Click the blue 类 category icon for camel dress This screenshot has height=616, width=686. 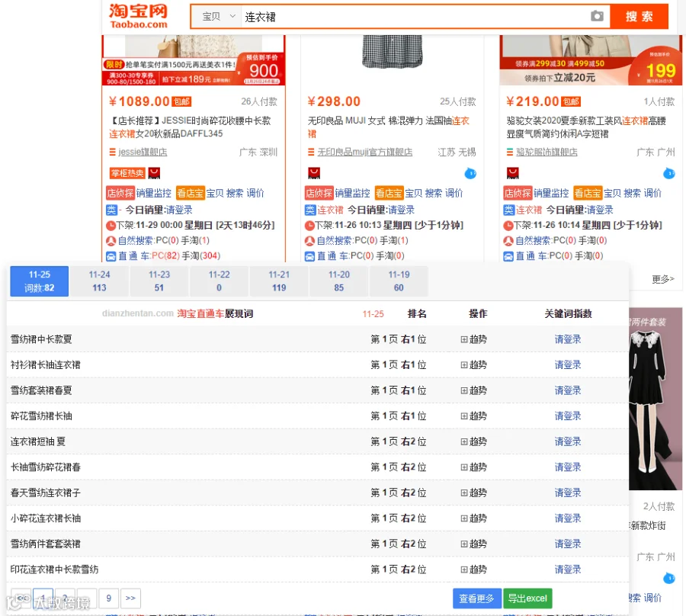(508, 210)
